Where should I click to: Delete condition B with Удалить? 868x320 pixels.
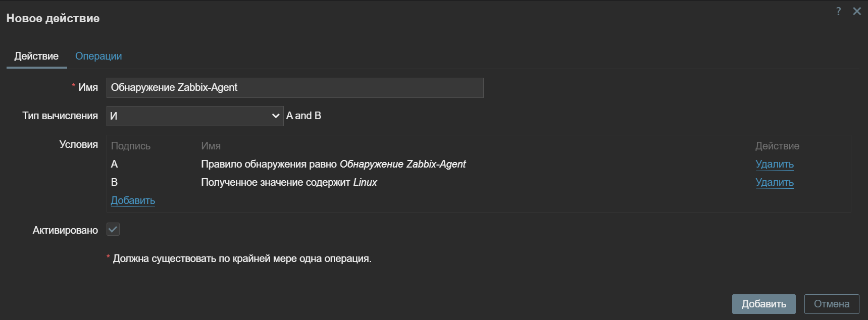(x=774, y=182)
